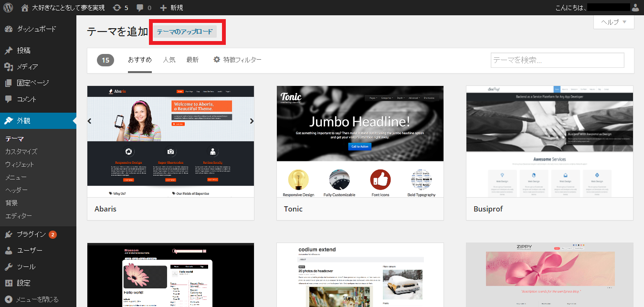Open the comments bubble in admin bar
644x307 pixels.
(x=140, y=8)
